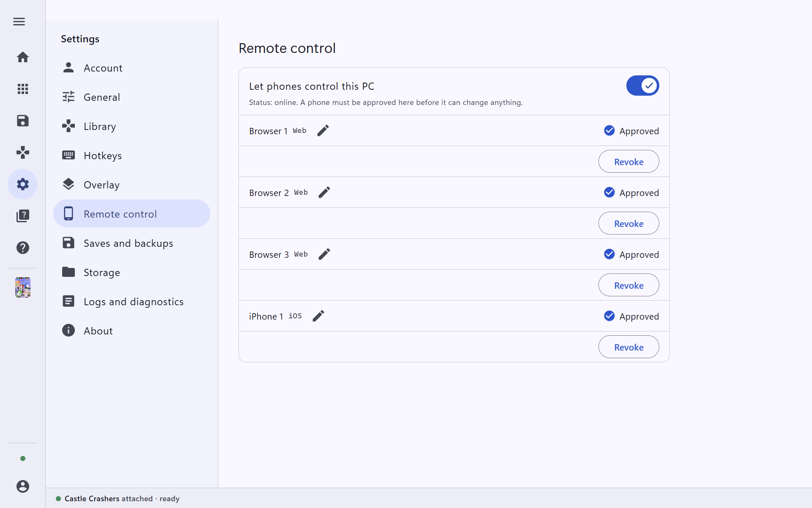Click the iPhone 1 device name

pos(266,317)
